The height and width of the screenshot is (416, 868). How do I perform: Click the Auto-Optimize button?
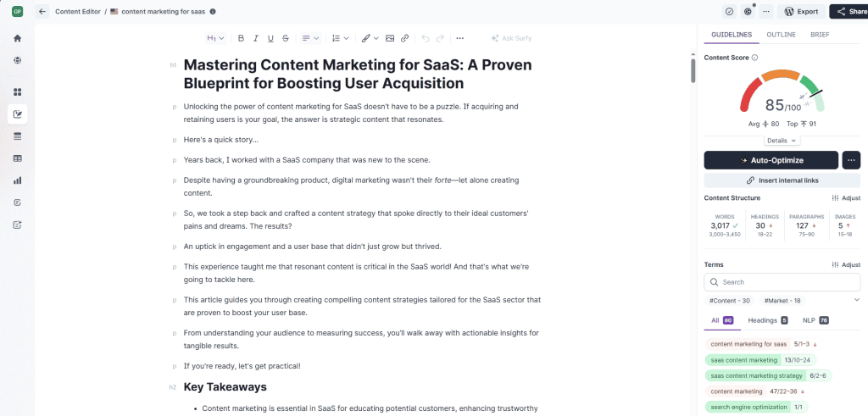click(x=771, y=160)
